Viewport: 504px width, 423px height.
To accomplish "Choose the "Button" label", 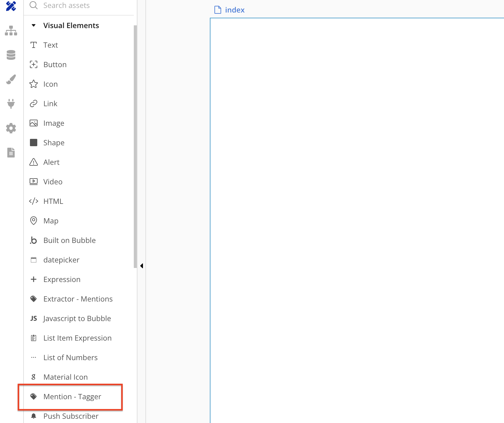I will [x=55, y=64].
